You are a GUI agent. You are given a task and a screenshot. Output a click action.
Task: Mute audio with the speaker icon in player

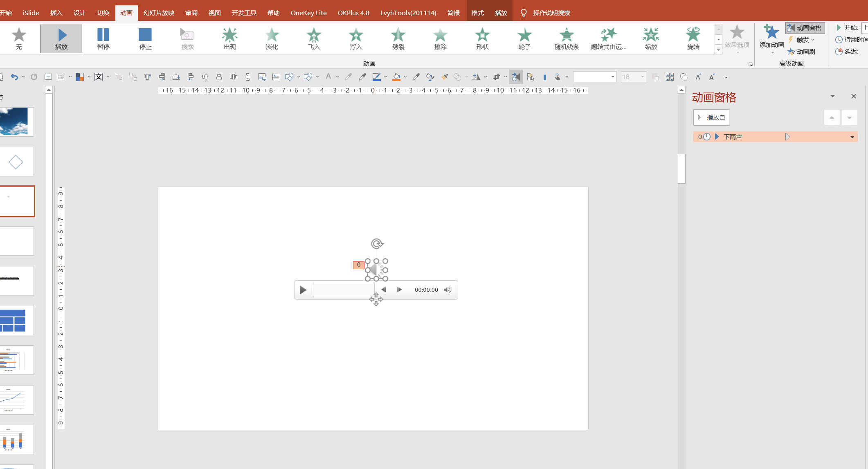point(447,290)
